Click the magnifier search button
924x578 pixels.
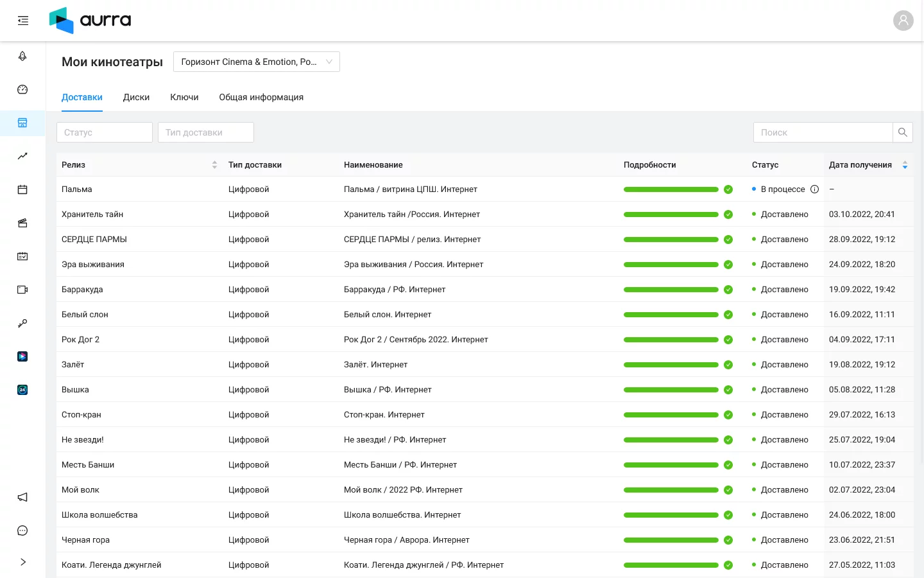tap(902, 132)
